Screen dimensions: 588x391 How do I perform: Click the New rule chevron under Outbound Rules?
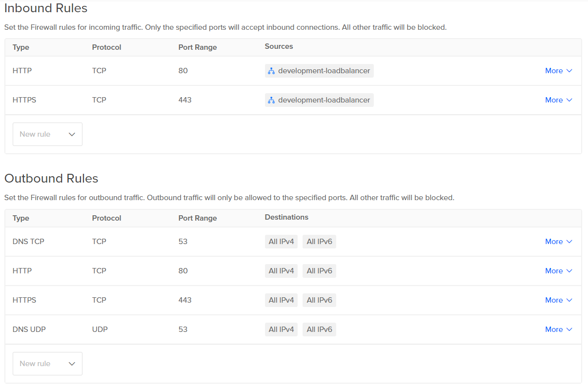(72, 364)
